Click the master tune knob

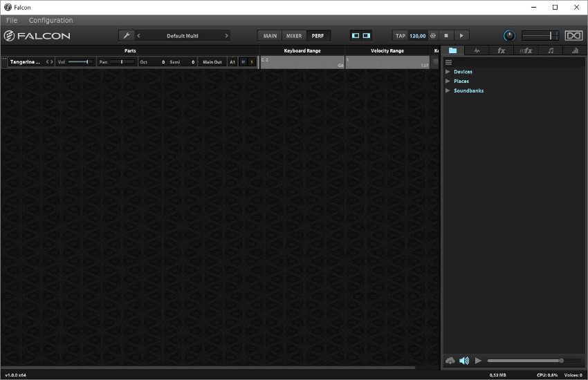(x=509, y=35)
